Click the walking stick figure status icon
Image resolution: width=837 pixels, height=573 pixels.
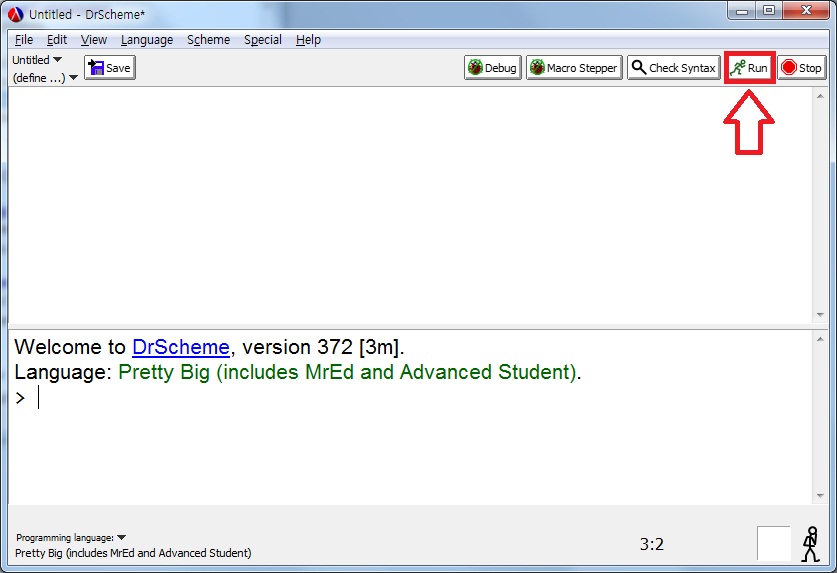[x=811, y=543]
